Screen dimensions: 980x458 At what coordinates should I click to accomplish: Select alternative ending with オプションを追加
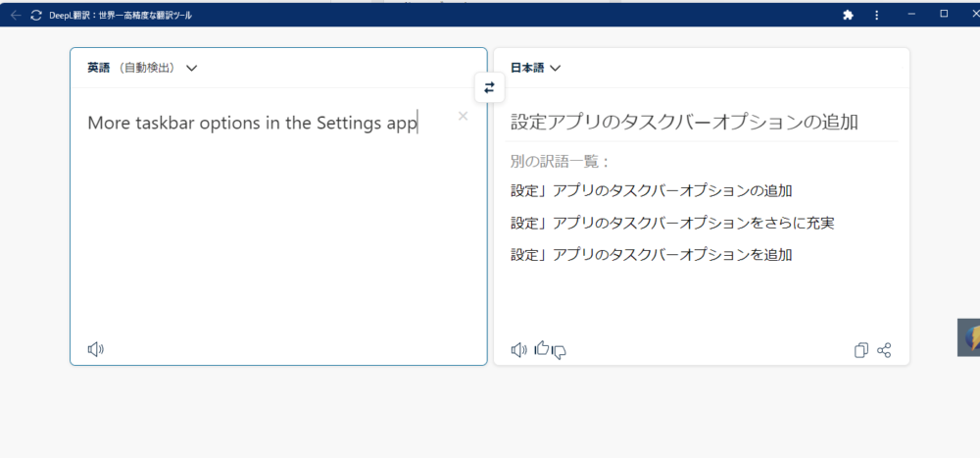click(x=652, y=255)
